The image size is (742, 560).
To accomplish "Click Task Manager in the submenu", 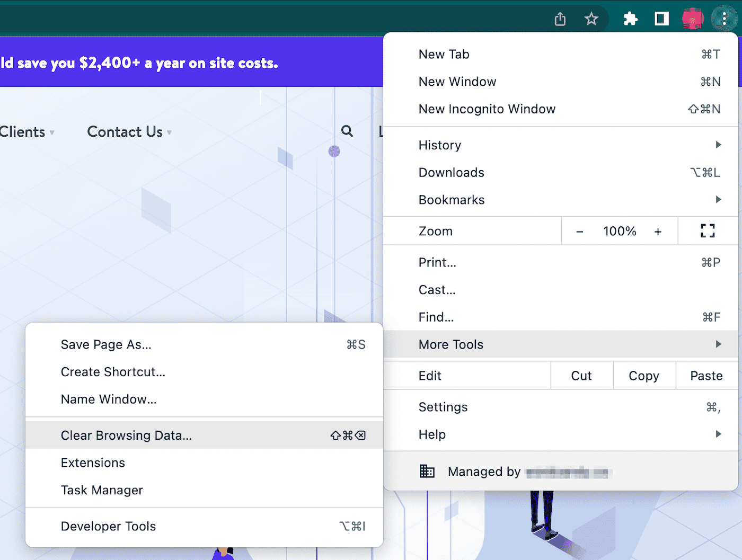I will click(x=102, y=490).
